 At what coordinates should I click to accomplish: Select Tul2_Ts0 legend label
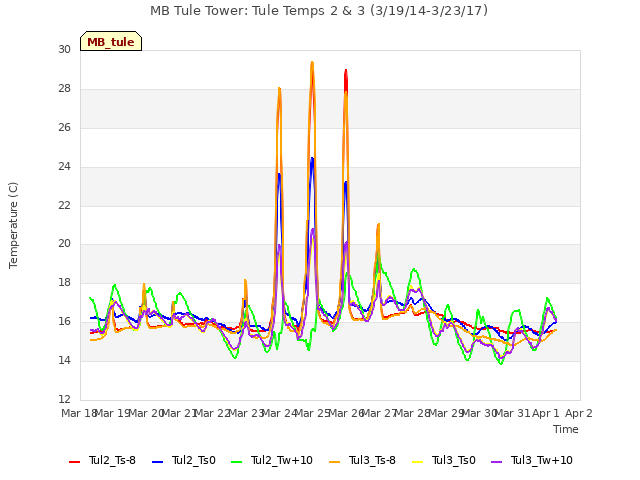tap(193, 460)
